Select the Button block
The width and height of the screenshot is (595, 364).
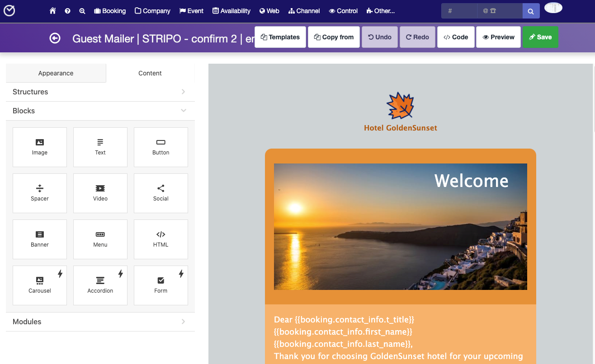tap(161, 147)
